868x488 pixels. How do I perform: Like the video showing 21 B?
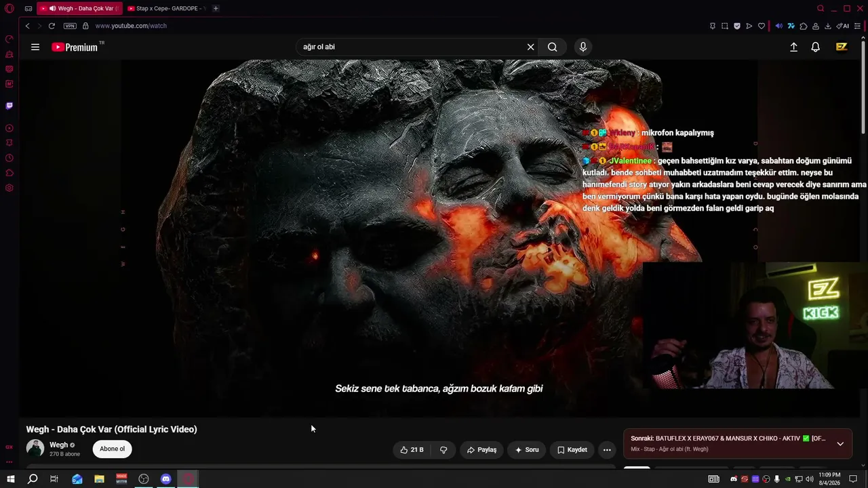pos(412,449)
